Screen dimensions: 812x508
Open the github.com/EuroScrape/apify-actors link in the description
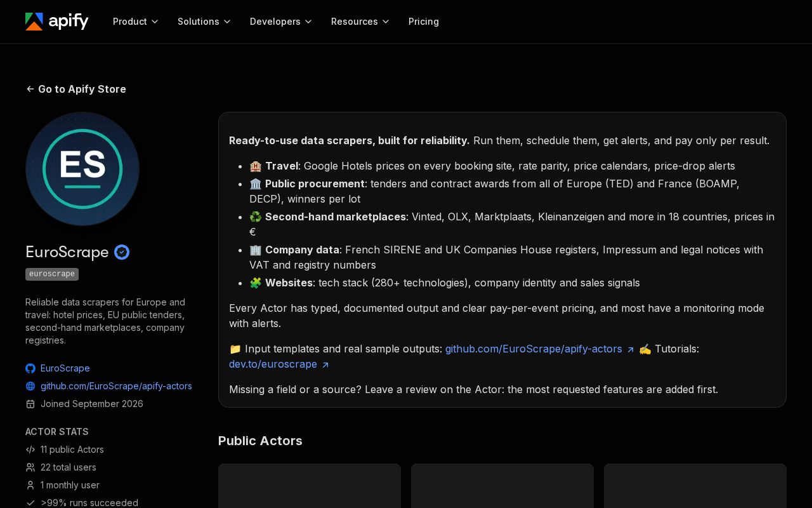(540, 349)
